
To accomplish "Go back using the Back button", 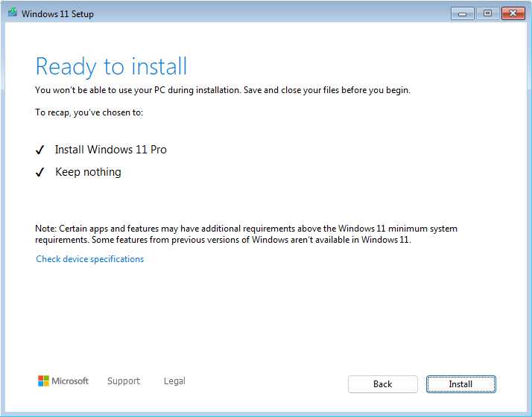I will click(382, 384).
